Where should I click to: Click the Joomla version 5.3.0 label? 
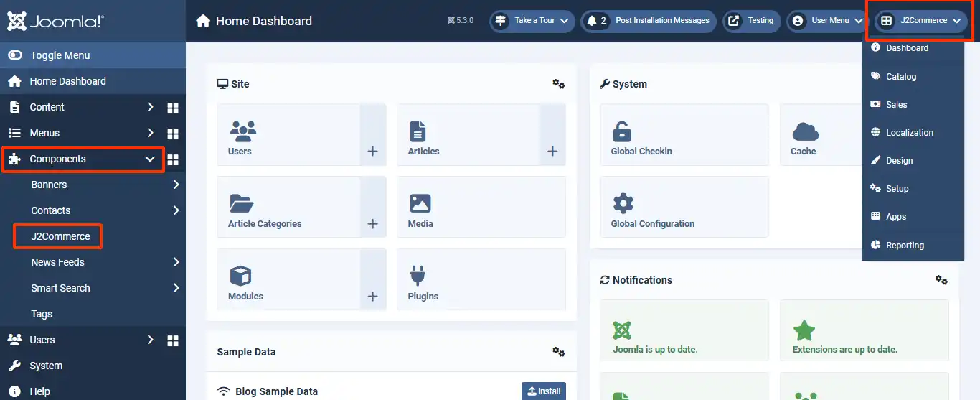(x=460, y=21)
